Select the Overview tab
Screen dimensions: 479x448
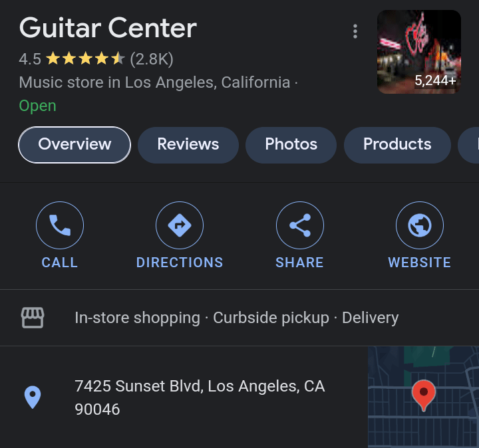75,144
